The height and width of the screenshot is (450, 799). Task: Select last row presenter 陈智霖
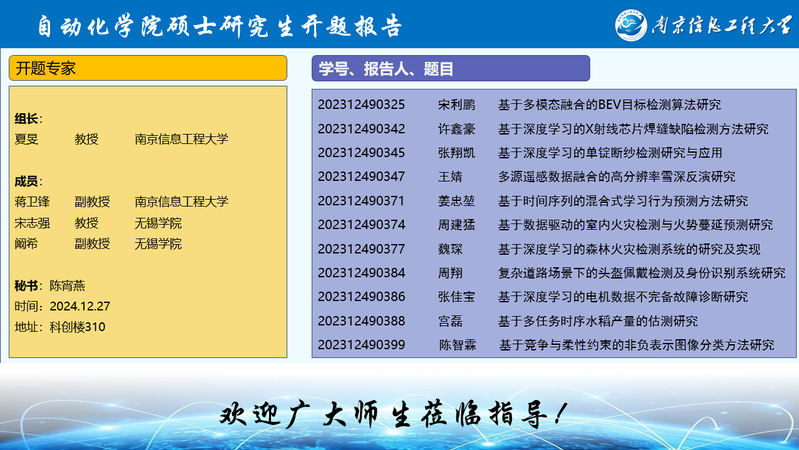457,345
